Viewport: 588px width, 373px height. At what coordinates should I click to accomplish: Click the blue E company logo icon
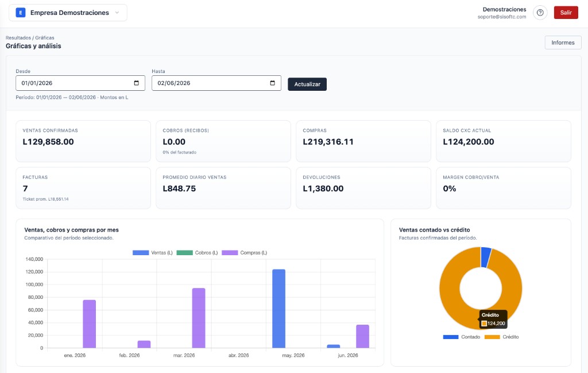[x=20, y=13]
